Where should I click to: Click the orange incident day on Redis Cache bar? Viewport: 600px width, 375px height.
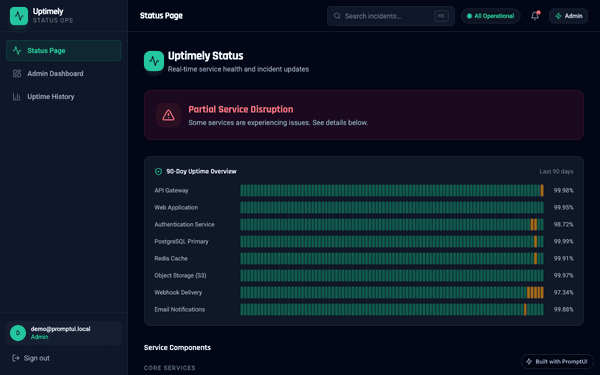535,258
